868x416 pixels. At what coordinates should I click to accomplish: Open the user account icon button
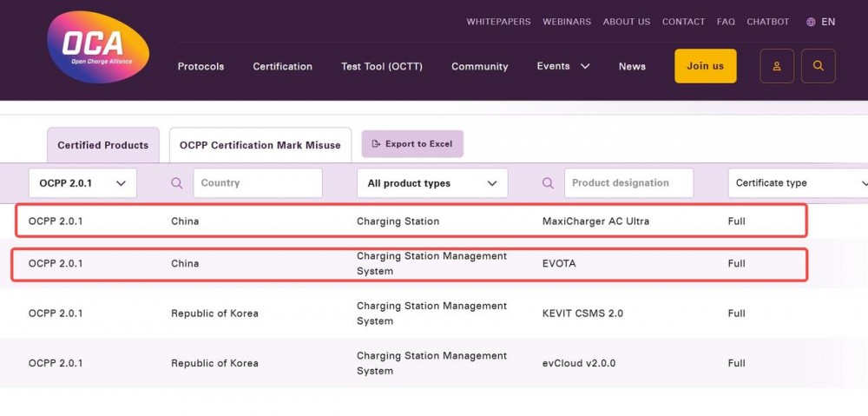tap(777, 66)
